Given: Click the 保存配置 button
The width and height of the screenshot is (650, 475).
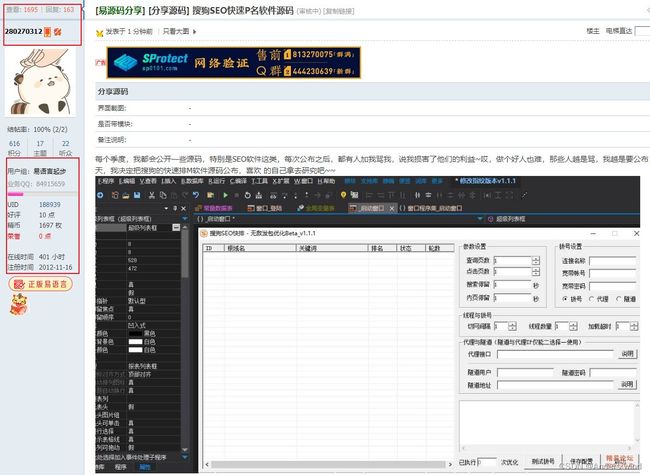Looking at the screenshot, I should click(581, 461).
